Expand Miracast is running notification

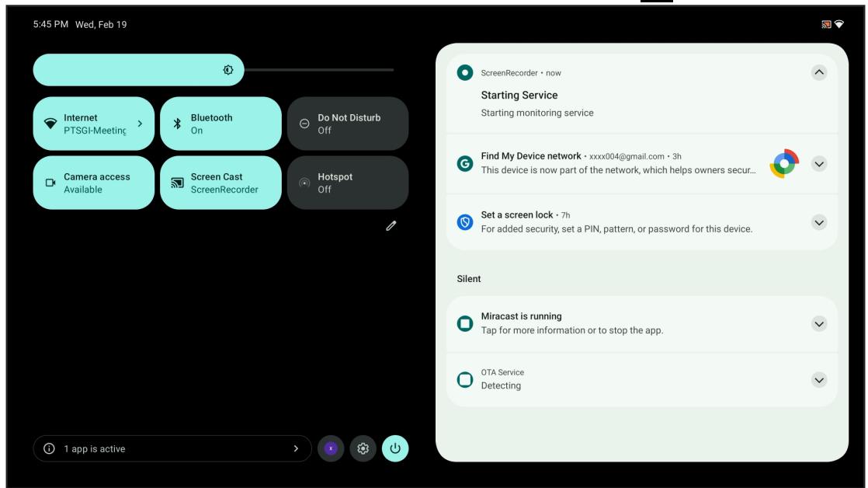click(x=819, y=324)
